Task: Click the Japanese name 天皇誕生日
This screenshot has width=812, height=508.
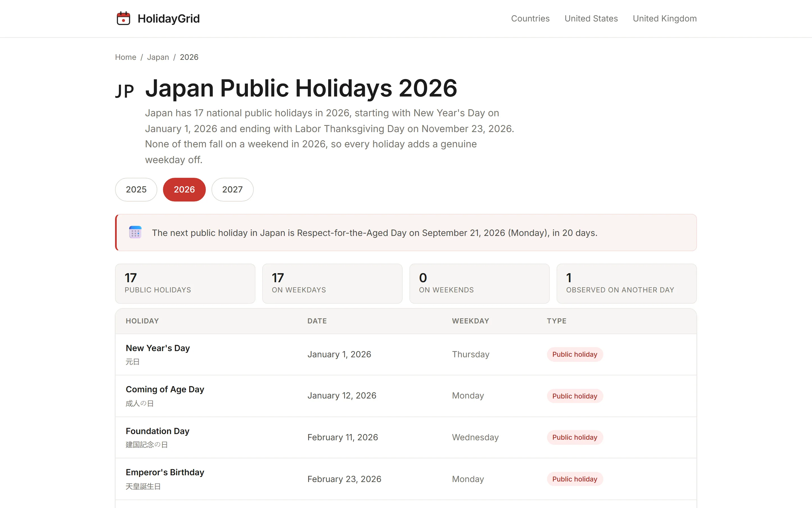Action: pos(143,487)
